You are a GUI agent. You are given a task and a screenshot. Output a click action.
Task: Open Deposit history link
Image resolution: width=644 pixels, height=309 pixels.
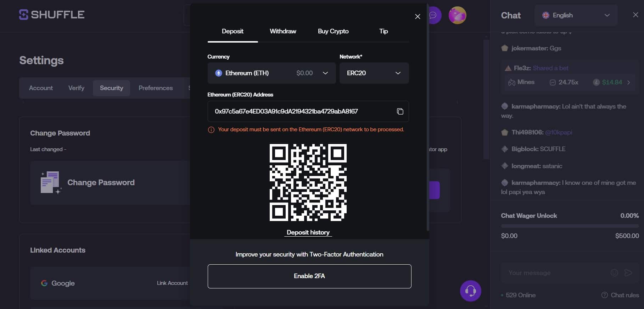click(308, 232)
